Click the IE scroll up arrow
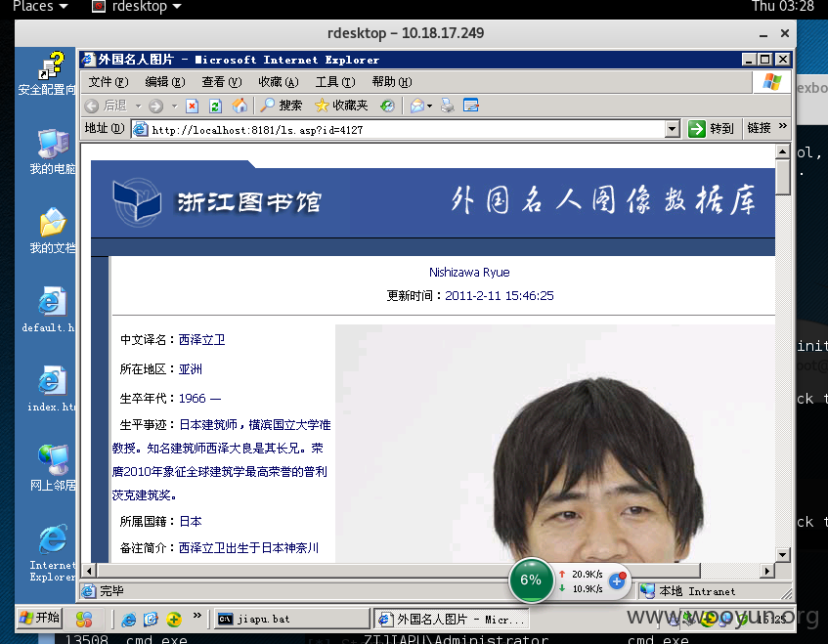Screen dimensions: 828x644 [x=783, y=152]
